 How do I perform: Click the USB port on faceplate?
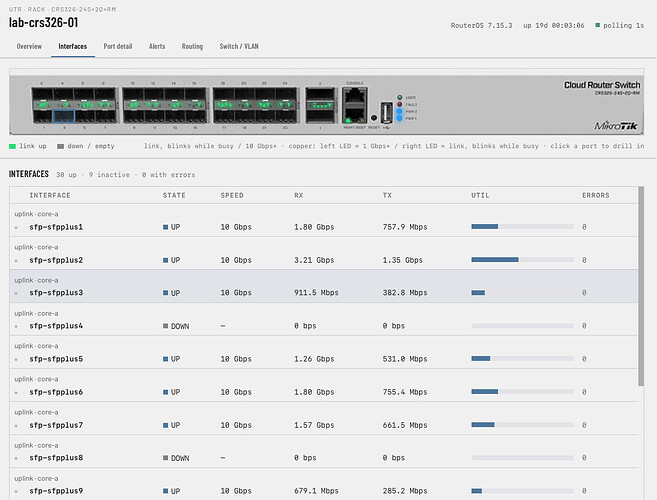click(386, 113)
